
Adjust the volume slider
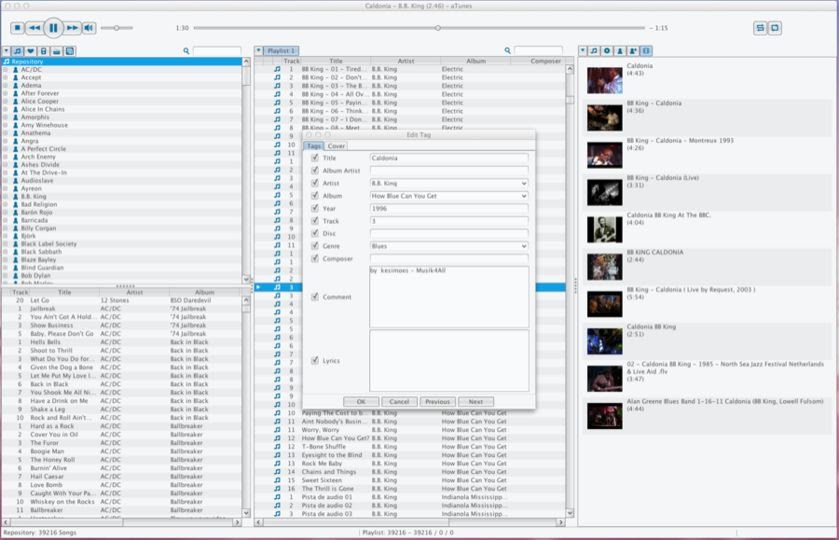117,28
